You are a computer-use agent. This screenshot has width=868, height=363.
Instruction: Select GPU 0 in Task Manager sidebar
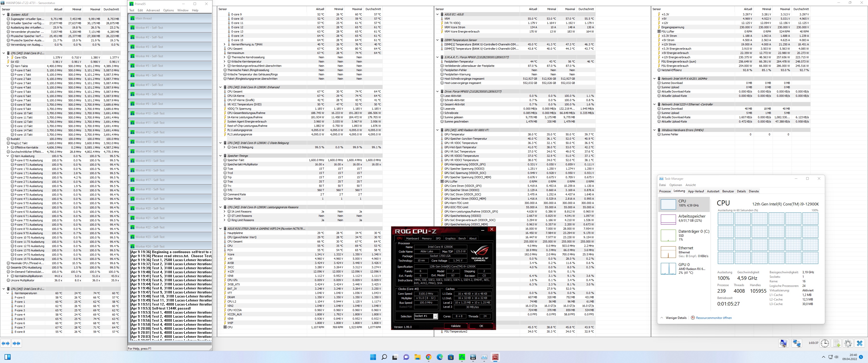coord(684,269)
